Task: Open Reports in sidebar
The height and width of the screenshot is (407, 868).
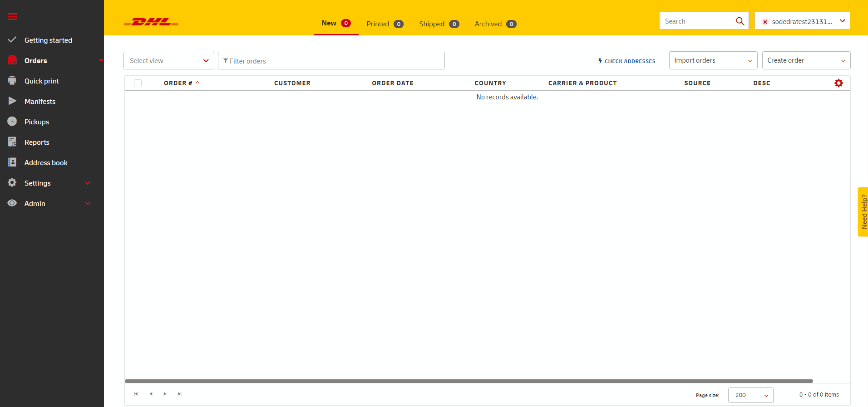Action: [37, 142]
